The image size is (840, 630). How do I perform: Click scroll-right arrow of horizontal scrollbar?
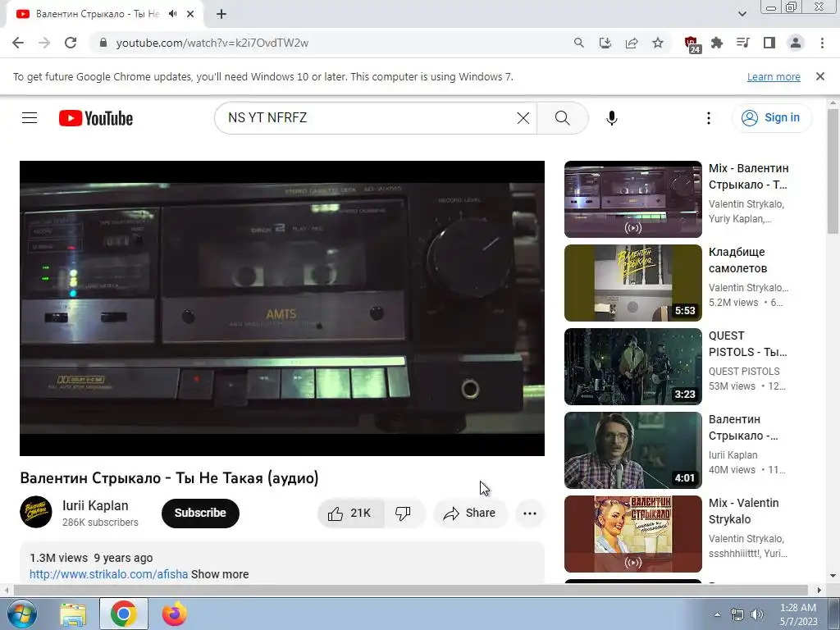coord(819,590)
